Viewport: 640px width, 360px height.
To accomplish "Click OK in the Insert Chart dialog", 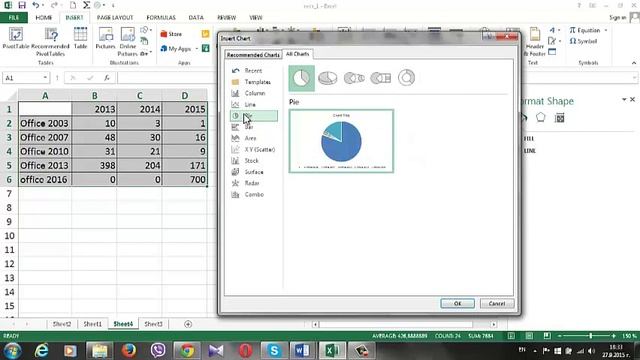I will point(458,304).
